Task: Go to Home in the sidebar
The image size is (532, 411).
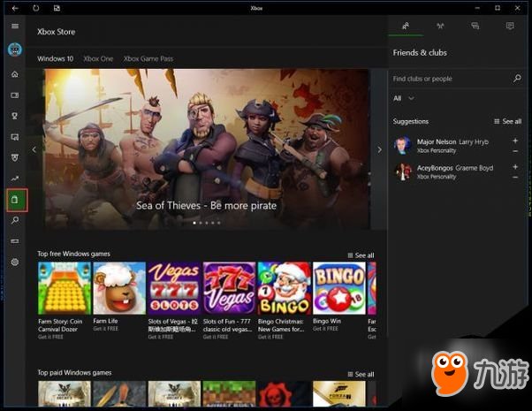Action: pyautogui.click(x=15, y=74)
